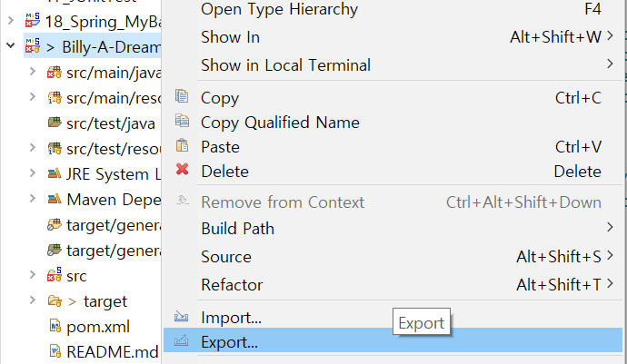
Task: Click the pom.xml file icon
Action: pyautogui.click(x=55, y=326)
